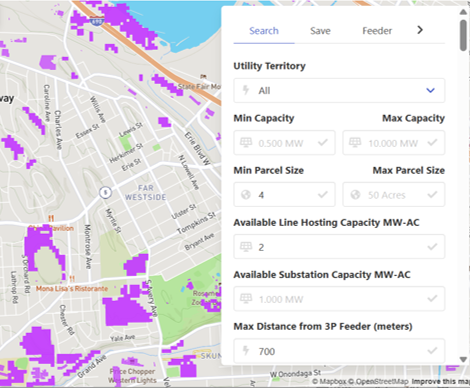The image size is (470, 388).
Task: Click the Line Hosting Capacity panel icon
Action: [246, 247]
